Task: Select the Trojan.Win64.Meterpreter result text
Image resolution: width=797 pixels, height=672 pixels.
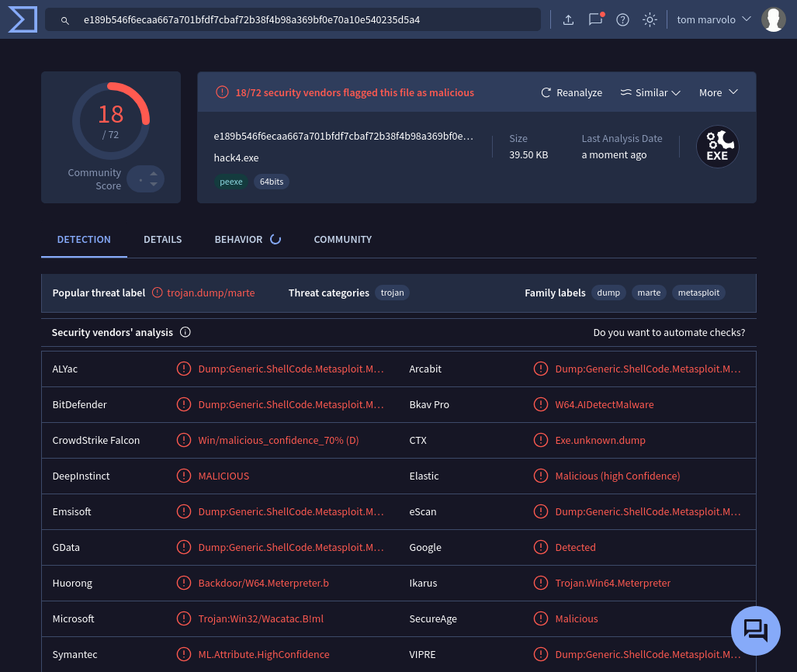Action: (612, 583)
